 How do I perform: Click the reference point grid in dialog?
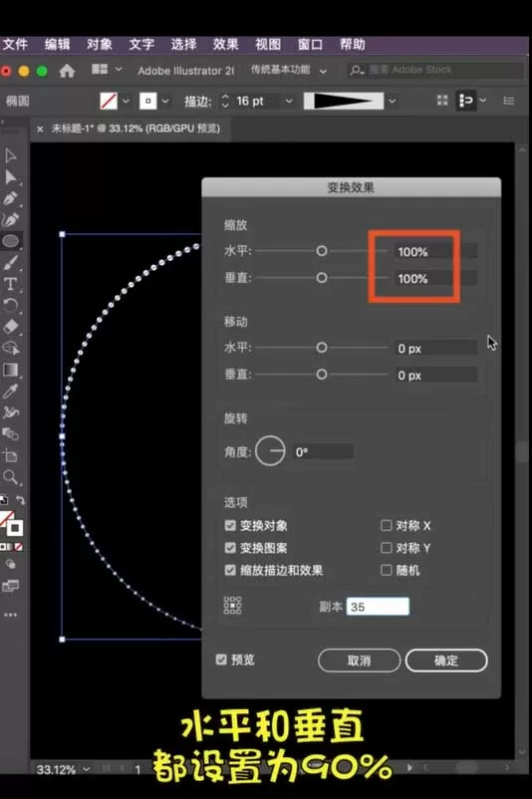(x=232, y=606)
